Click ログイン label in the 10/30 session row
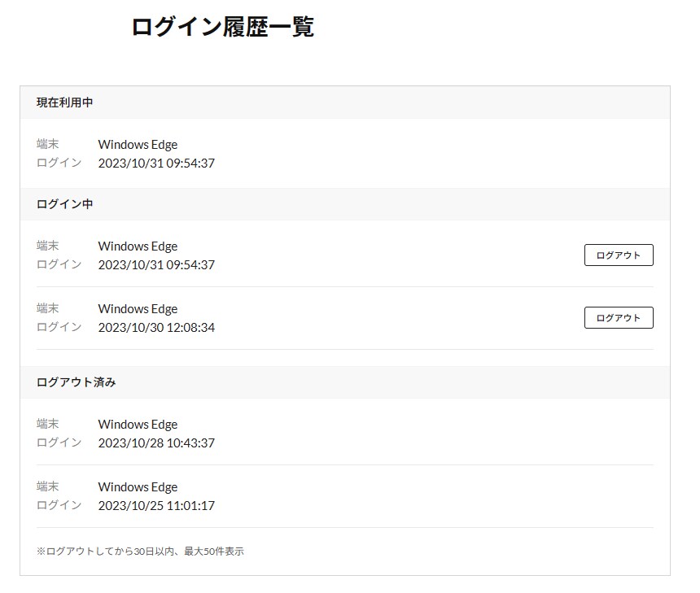 tap(59, 327)
